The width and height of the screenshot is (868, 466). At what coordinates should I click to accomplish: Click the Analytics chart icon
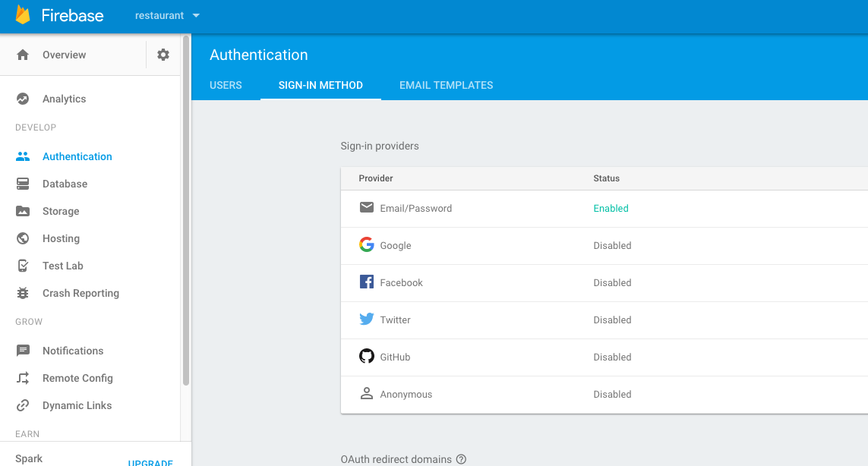pyautogui.click(x=23, y=99)
